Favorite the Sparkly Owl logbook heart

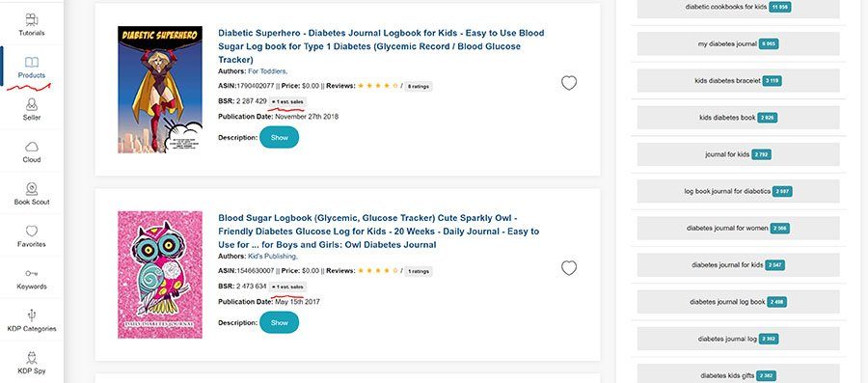pos(569,268)
